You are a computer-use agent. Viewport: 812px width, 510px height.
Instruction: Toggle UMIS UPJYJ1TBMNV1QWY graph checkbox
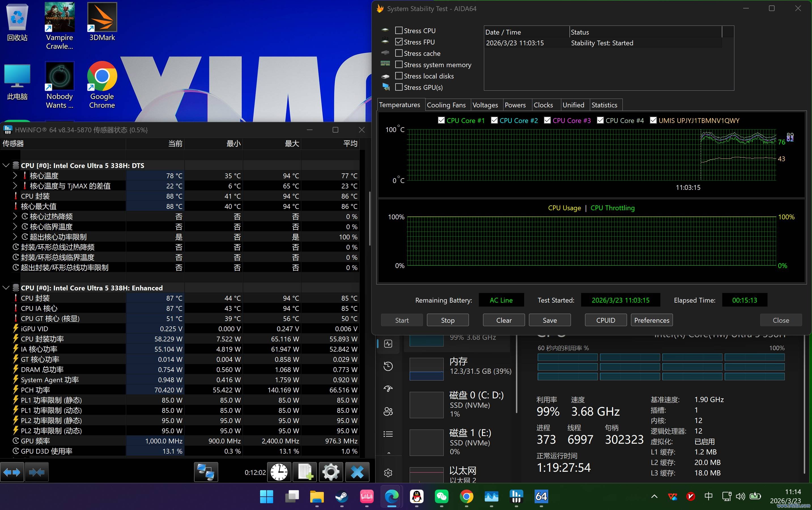[653, 120]
